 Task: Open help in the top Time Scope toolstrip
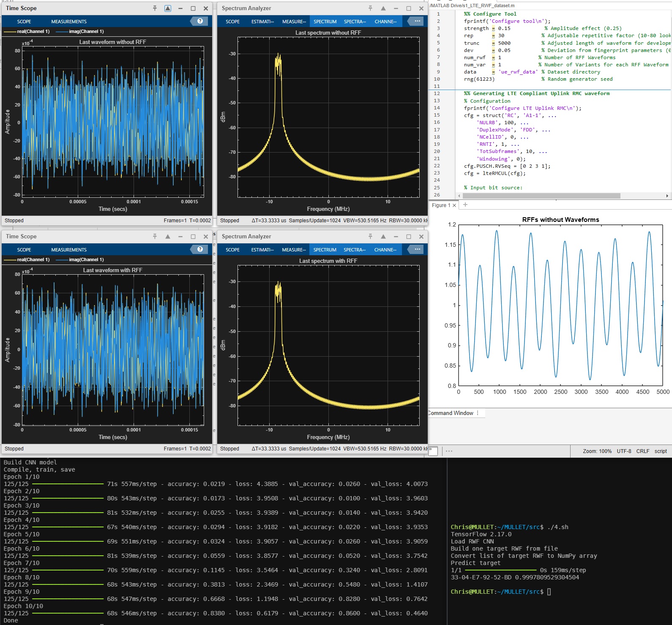coord(200,21)
